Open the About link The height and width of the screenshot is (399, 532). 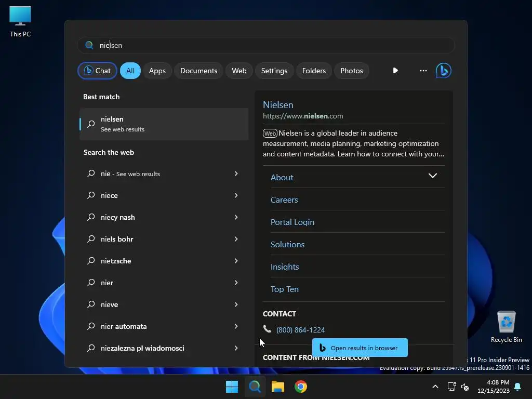coord(282,178)
